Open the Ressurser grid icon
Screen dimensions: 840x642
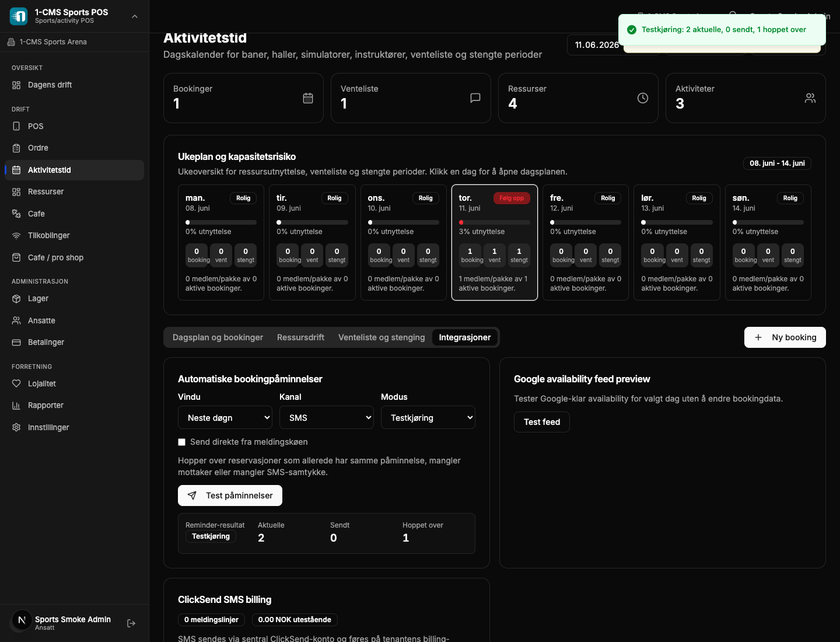pyautogui.click(x=16, y=192)
